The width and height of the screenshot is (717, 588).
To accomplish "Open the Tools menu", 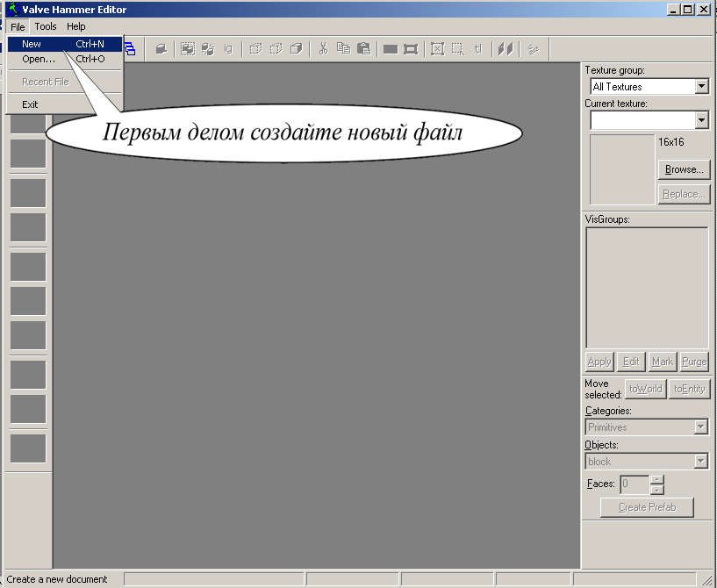I will [x=46, y=26].
